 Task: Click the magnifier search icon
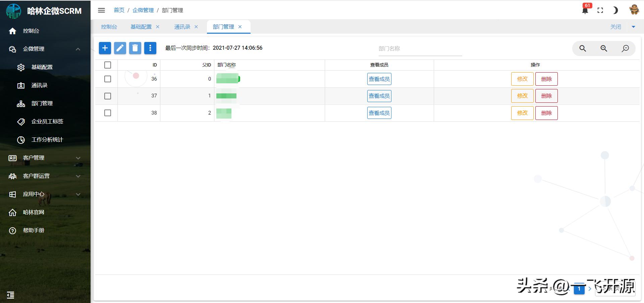point(583,49)
